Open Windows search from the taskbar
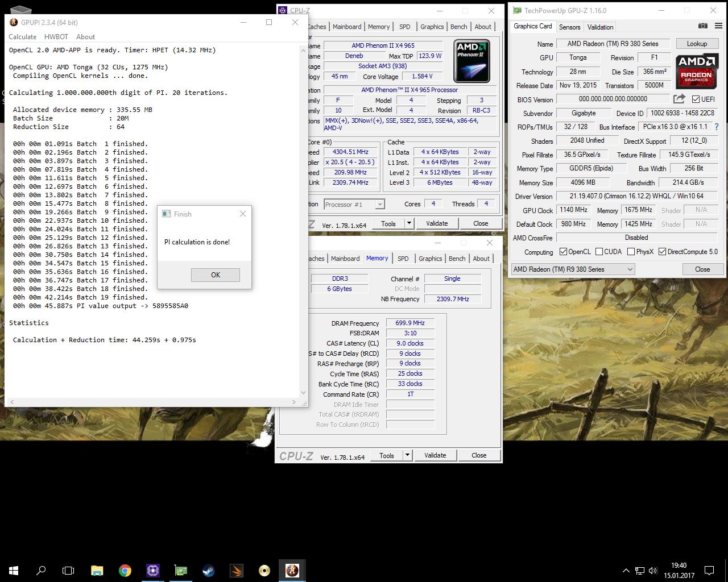This screenshot has height=582, width=728. (41, 571)
